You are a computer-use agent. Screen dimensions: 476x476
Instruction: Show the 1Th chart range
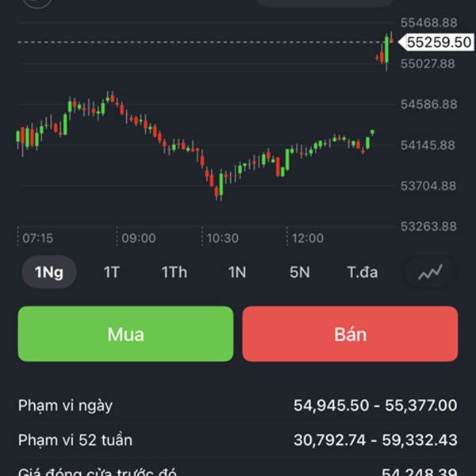coord(175,272)
